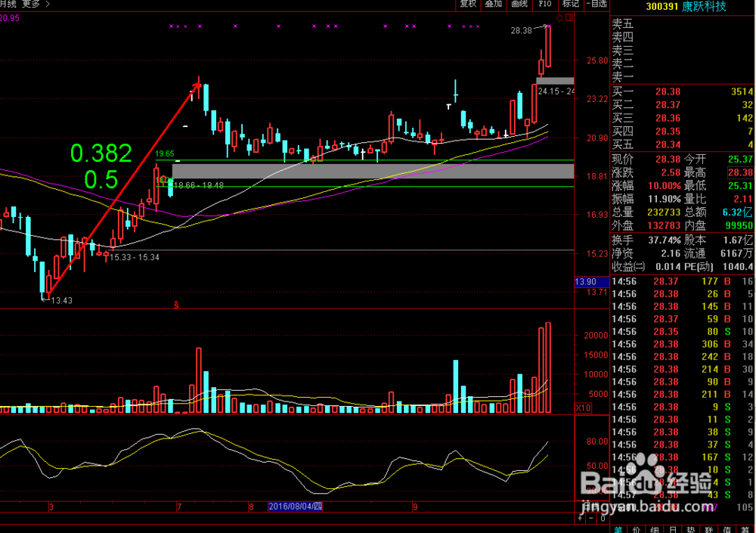Click the 19.65 green line label

(x=164, y=154)
